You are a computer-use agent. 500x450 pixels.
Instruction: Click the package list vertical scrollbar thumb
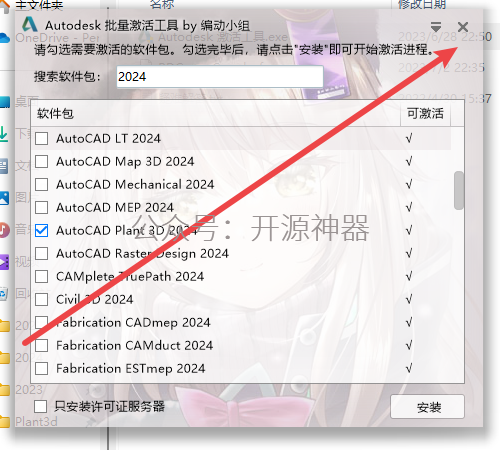point(459,190)
